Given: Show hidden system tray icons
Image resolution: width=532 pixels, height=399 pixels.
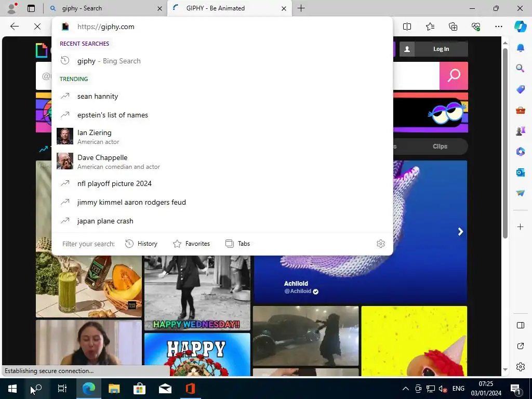Looking at the screenshot, I should (405, 389).
